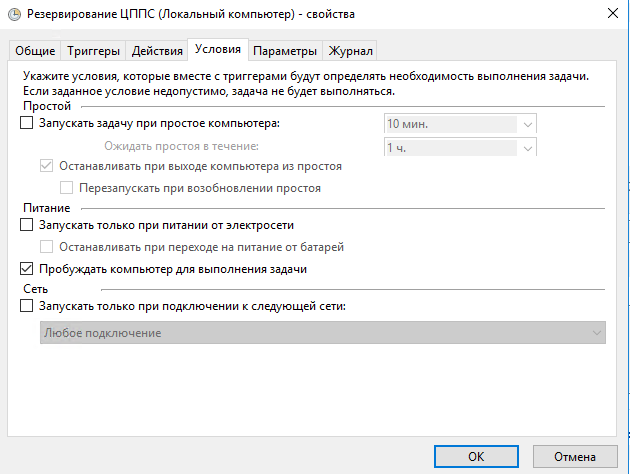Toggle Останавливать при переходе на питание от батарей
The height and width of the screenshot is (474, 630).
click(x=47, y=247)
